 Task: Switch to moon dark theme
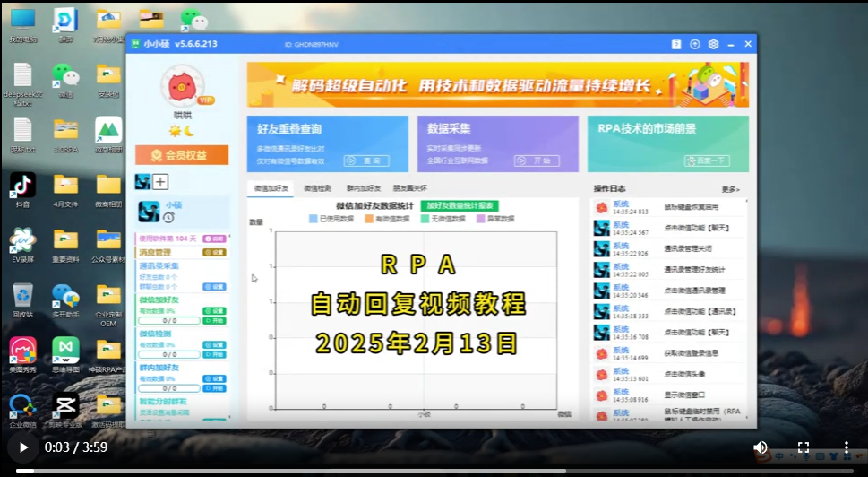pos(189,131)
